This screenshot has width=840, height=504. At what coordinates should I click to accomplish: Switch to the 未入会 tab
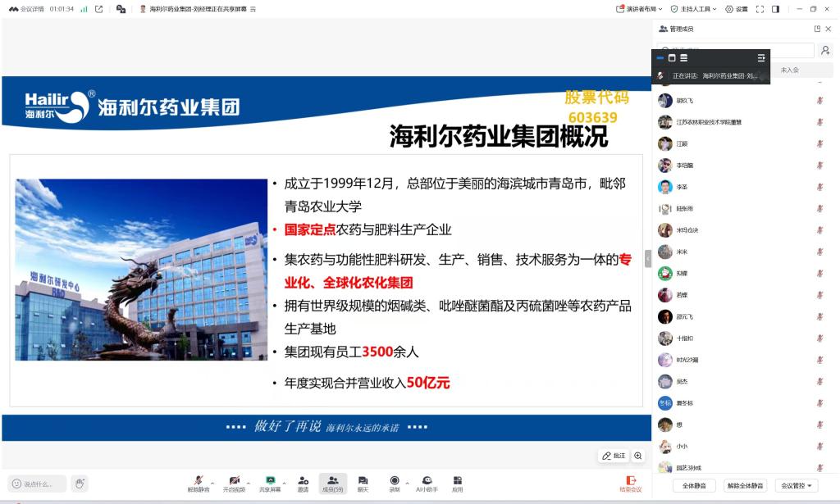790,70
